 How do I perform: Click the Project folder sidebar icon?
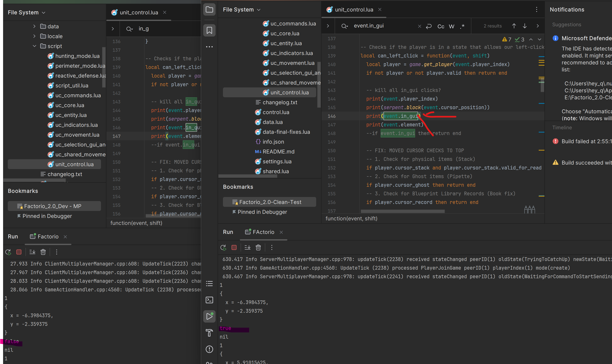pyautogui.click(x=209, y=10)
